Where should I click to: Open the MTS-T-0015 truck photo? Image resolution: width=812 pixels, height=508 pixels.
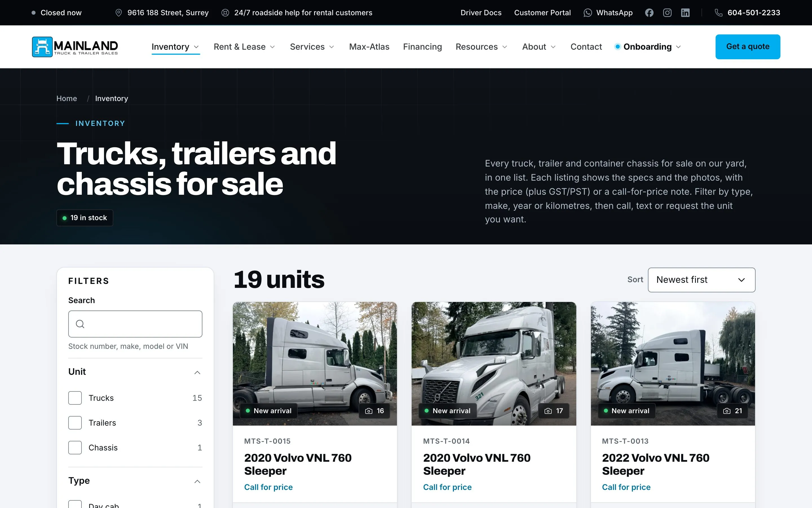pyautogui.click(x=315, y=364)
